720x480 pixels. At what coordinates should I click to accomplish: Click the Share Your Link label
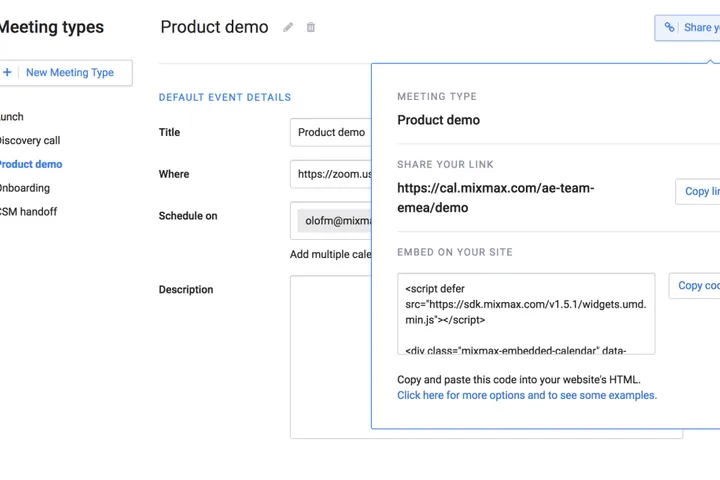445,164
